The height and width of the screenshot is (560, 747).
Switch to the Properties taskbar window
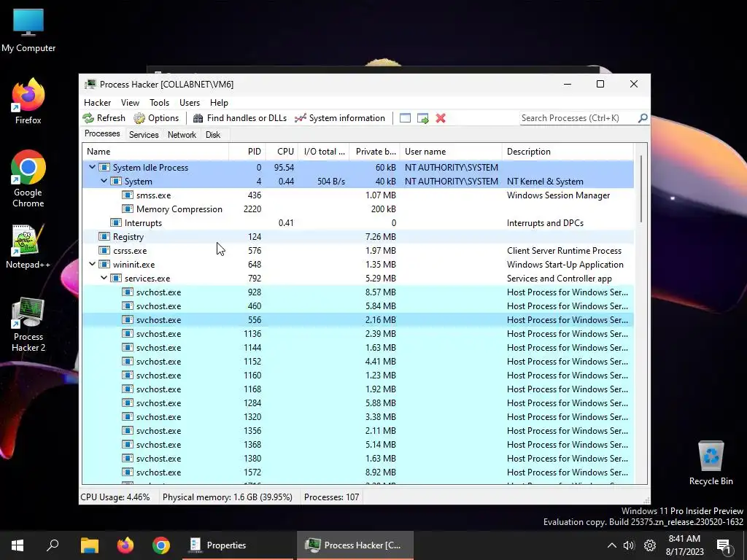(x=238, y=545)
